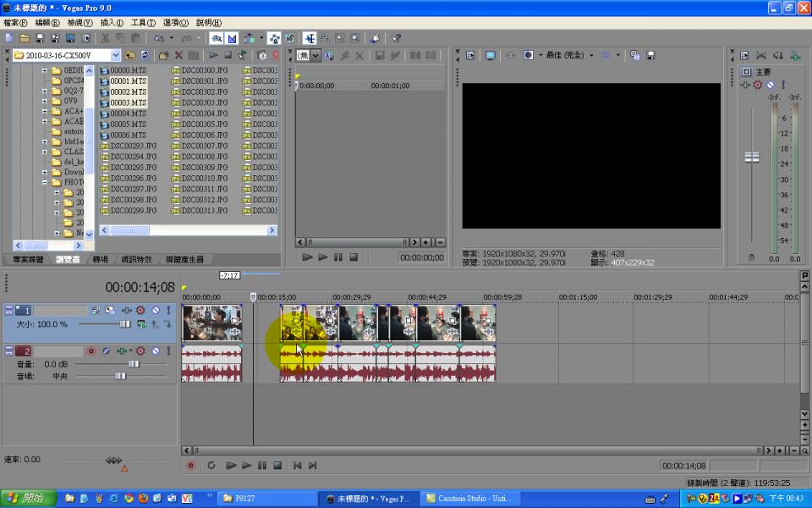Open the 工具 (Tools) menu
The image size is (812, 508).
142,23
